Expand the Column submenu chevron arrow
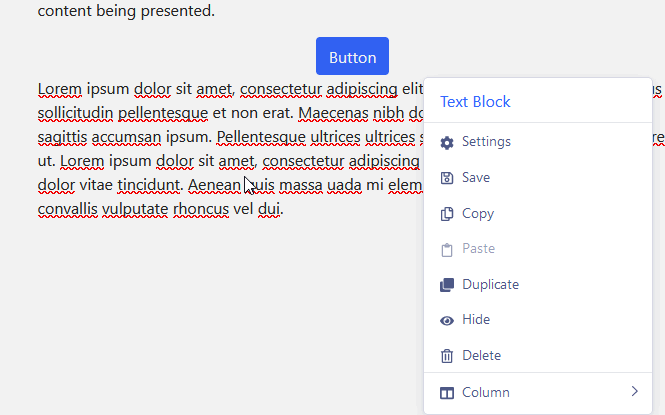 coord(634,392)
